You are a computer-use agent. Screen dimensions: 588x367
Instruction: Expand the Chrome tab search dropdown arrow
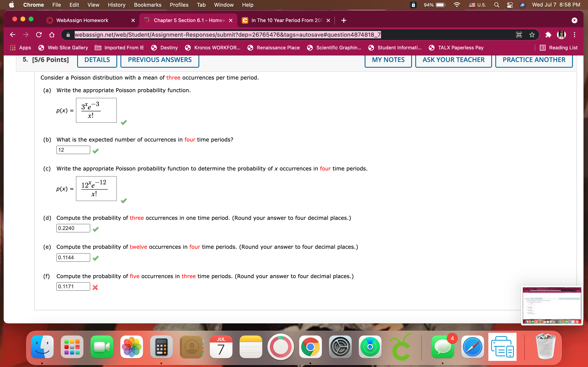574,20
